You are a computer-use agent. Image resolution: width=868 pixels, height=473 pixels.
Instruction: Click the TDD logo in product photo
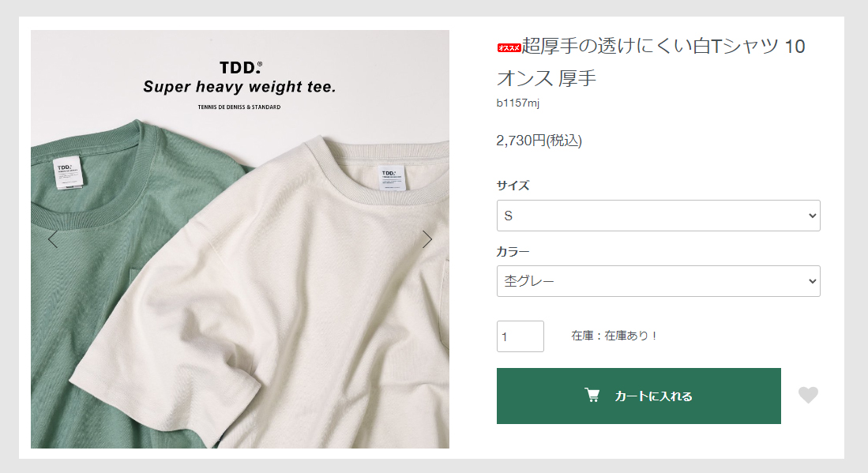(241, 67)
